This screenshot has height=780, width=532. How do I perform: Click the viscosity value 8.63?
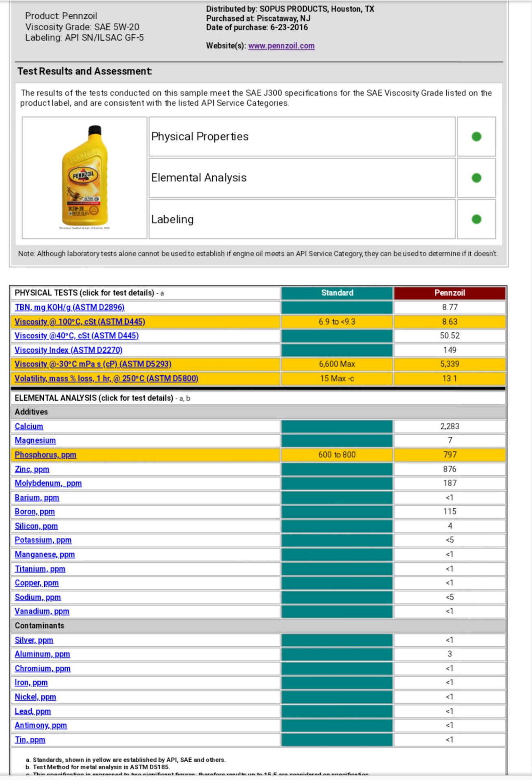[450, 322]
